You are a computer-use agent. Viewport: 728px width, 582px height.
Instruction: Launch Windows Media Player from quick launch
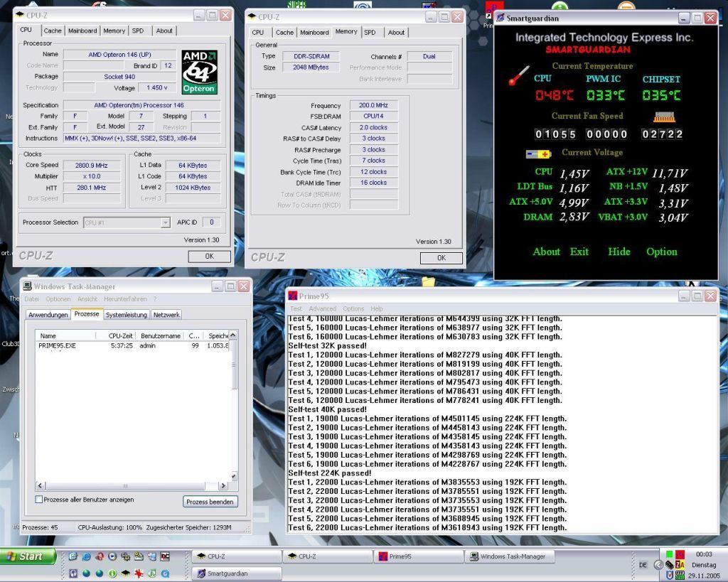coord(112,556)
